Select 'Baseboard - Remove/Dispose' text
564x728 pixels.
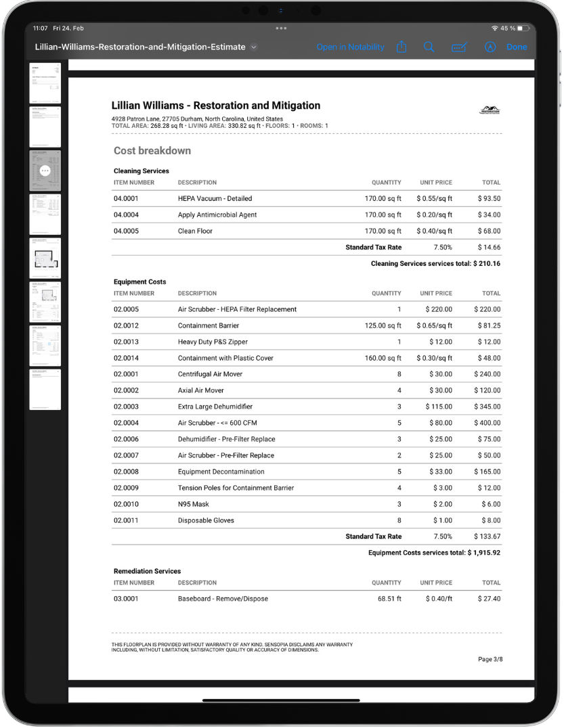click(223, 599)
